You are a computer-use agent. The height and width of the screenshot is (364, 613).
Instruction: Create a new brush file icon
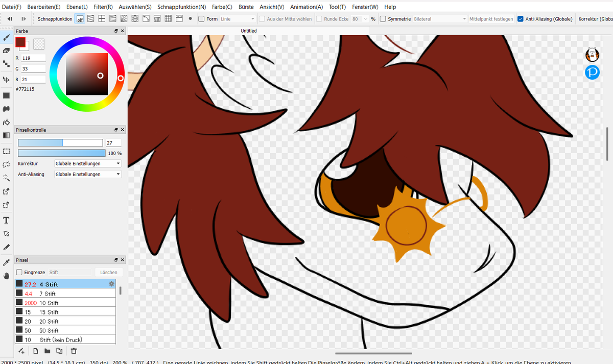pyautogui.click(x=35, y=351)
